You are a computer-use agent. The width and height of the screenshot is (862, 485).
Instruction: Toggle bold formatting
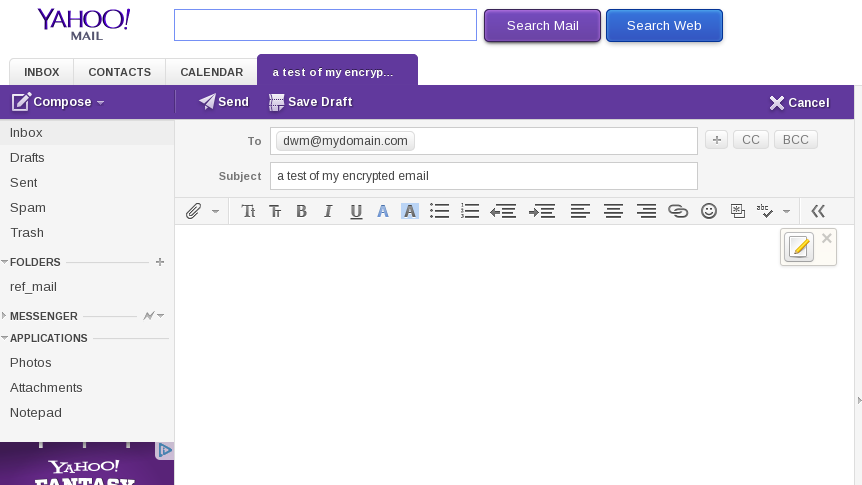tap(301, 211)
